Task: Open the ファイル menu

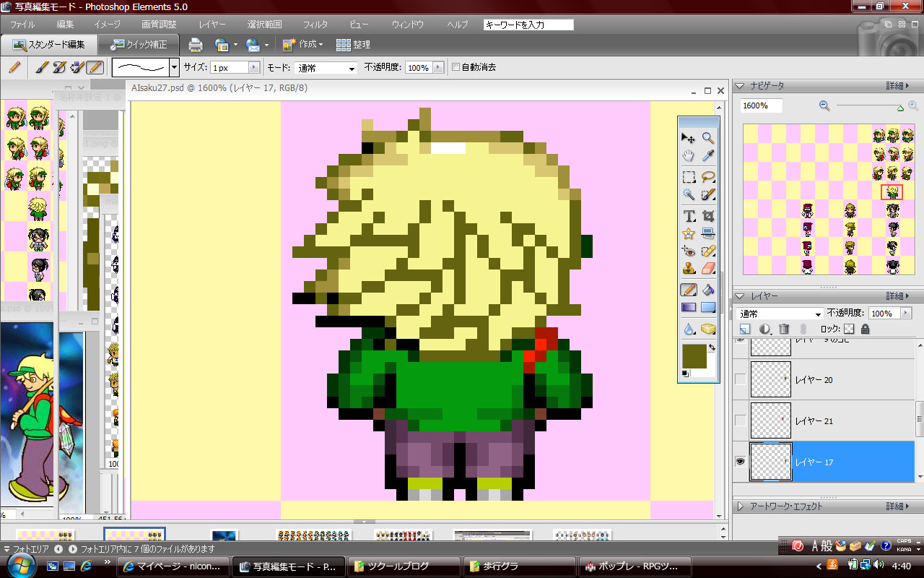Action: point(22,25)
